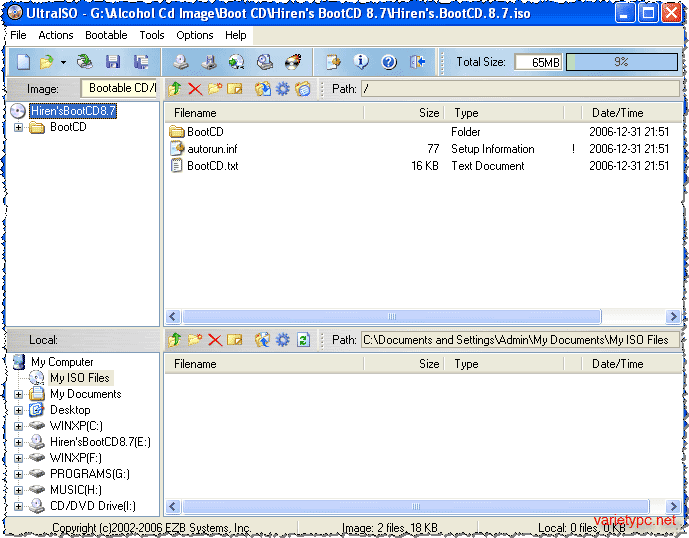Screen dimensions: 689x538
Task: Click the Exit door icon in the toolbar
Action: pos(417,62)
